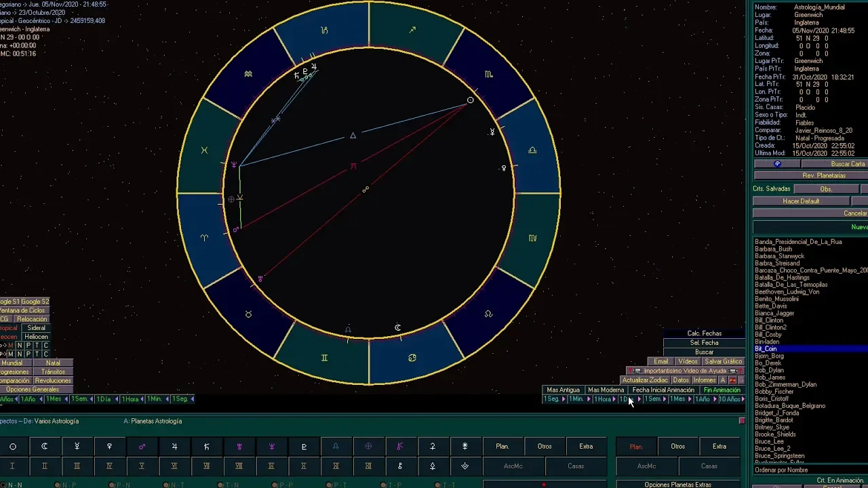Select the house VII button
Screen dimensions: 868x488
(207, 466)
